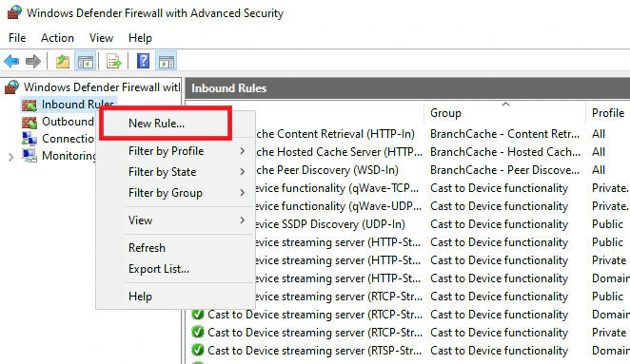Screen dimensions: 630x364
Task: Select qWave-UDP functionality rule row
Action: click(442, 206)
